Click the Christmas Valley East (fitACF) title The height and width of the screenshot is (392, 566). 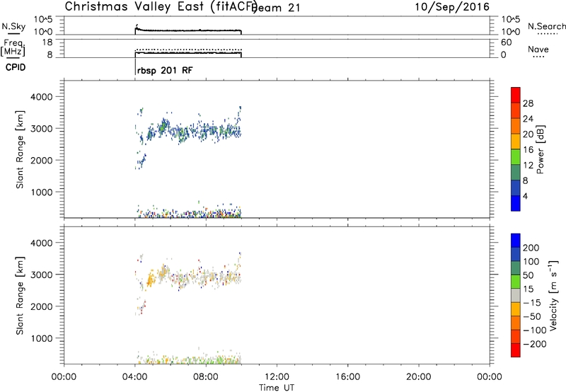coord(161,7)
